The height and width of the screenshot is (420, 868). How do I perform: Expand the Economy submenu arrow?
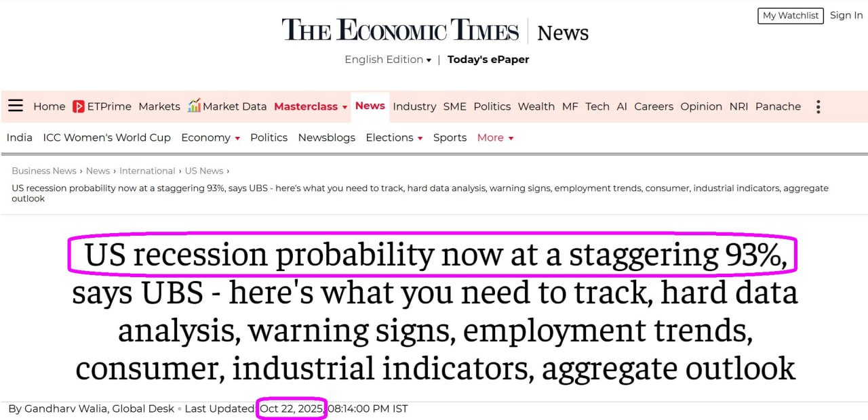[x=237, y=138]
